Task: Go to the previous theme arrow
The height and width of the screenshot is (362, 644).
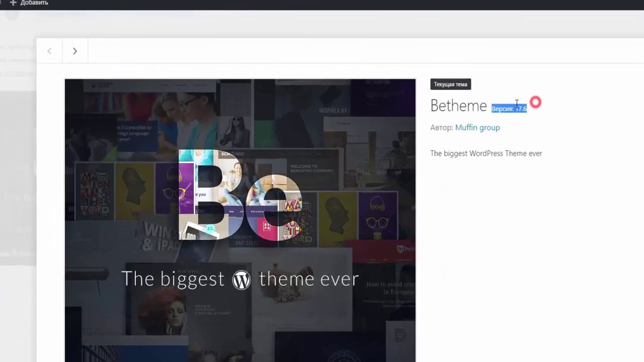Action: [49, 51]
